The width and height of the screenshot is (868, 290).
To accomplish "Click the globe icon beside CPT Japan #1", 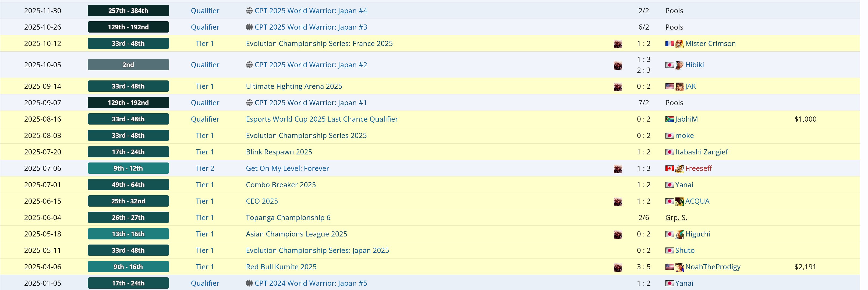I will point(249,103).
